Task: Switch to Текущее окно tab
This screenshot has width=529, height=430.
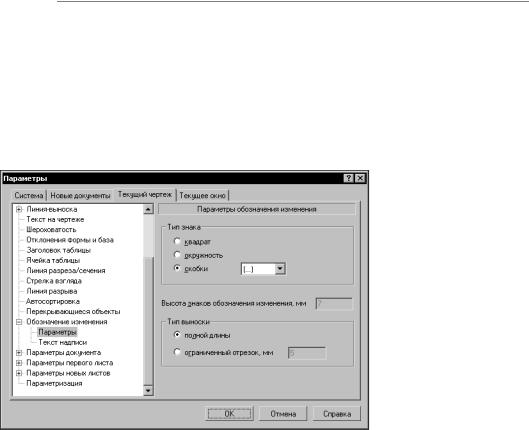Action: [x=202, y=196]
